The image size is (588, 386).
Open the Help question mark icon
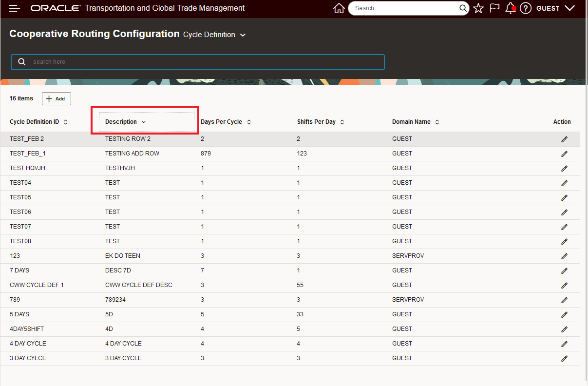click(525, 8)
